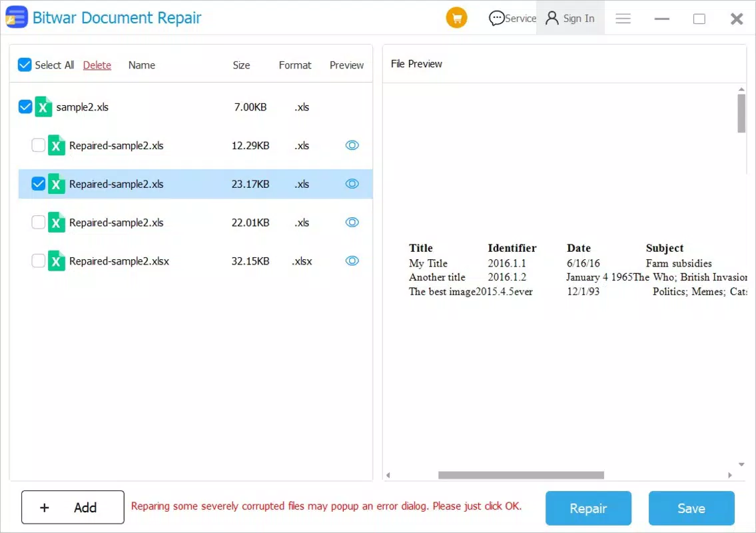This screenshot has height=533, width=756.
Task: Click the preview vertical scrollbar thumb
Action: pyautogui.click(x=741, y=113)
